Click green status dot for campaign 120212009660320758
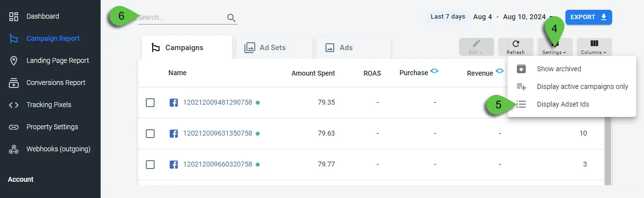 (x=258, y=165)
